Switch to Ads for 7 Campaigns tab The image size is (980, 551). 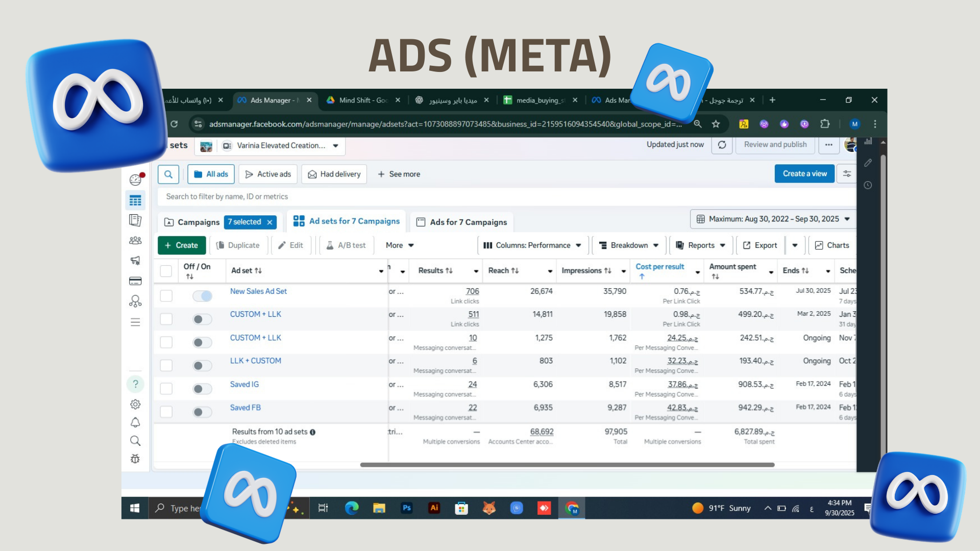click(462, 222)
